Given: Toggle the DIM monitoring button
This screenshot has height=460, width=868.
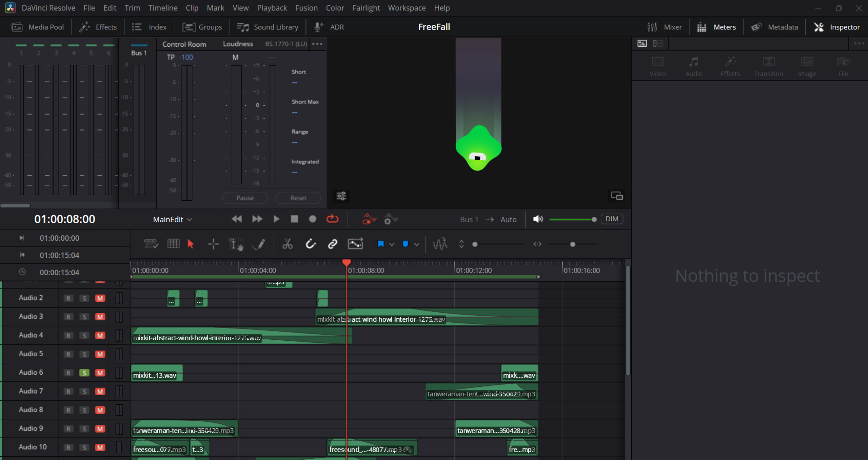Looking at the screenshot, I should coord(612,219).
